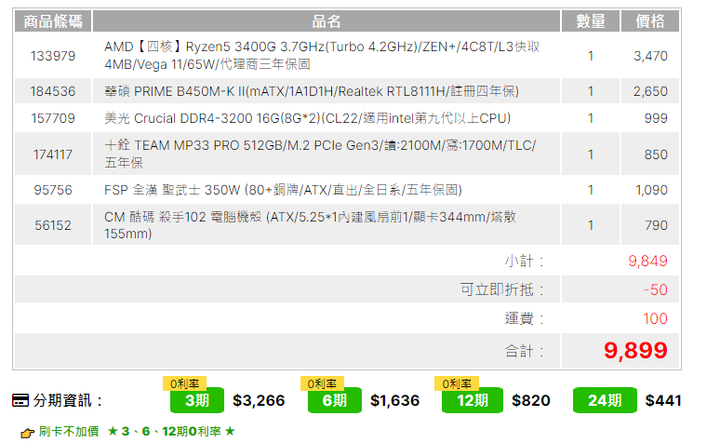Click the discount value -50
Viewport: 720px width, 443px height.
click(655, 290)
